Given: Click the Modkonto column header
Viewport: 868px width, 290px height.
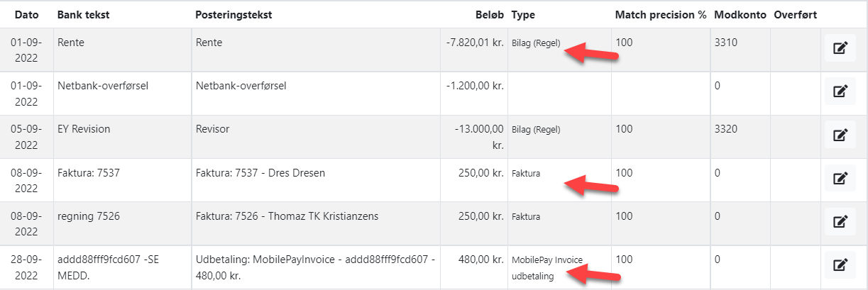Looking at the screenshot, I should click(x=739, y=15).
